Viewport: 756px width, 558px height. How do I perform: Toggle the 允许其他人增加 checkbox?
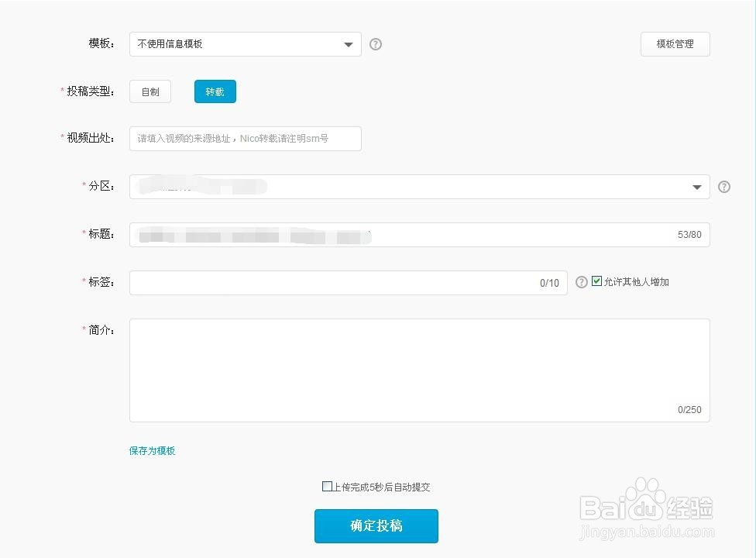pos(597,281)
